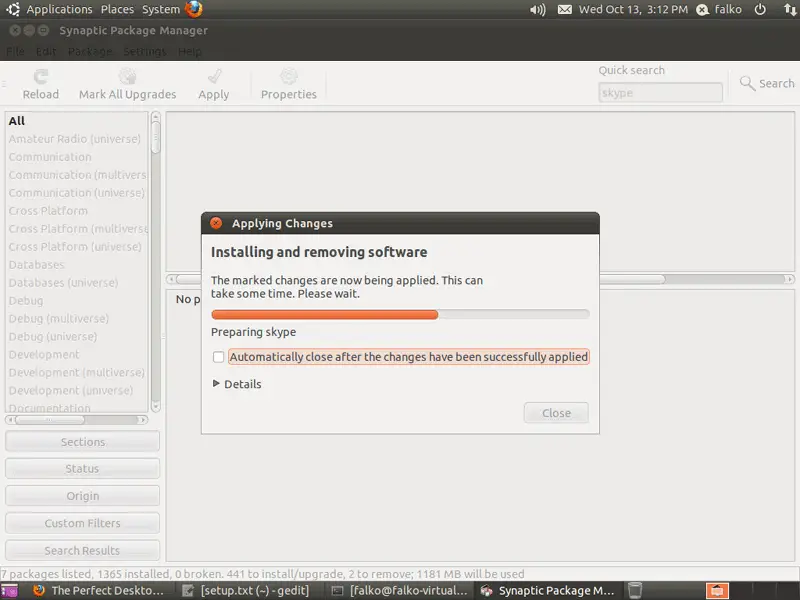
Task: Click the category list horizontal scrollbar
Action: point(79,420)
